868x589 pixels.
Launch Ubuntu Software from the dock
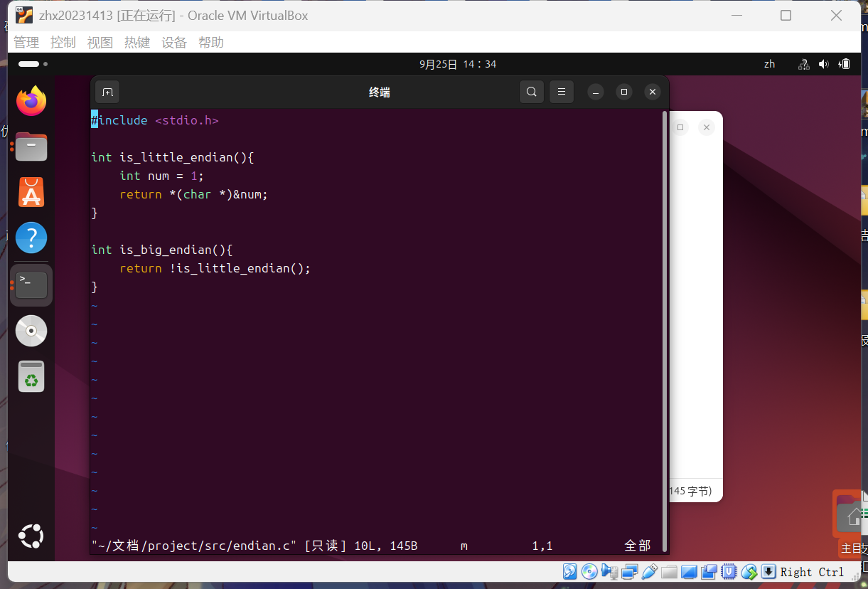(31, 192)
